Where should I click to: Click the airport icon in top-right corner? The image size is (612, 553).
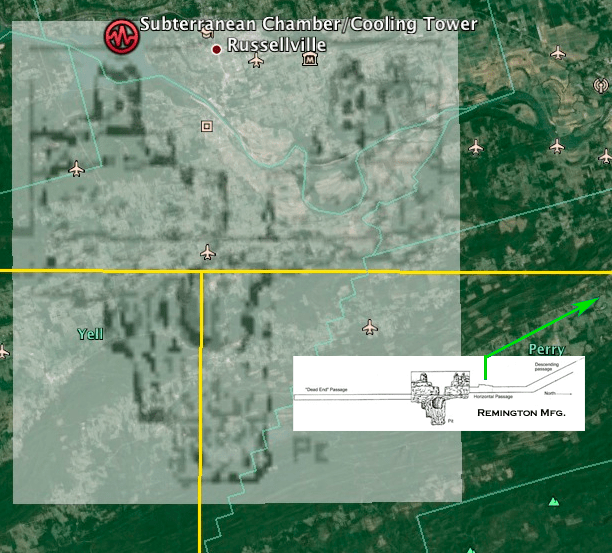click(x=558, y=53)
